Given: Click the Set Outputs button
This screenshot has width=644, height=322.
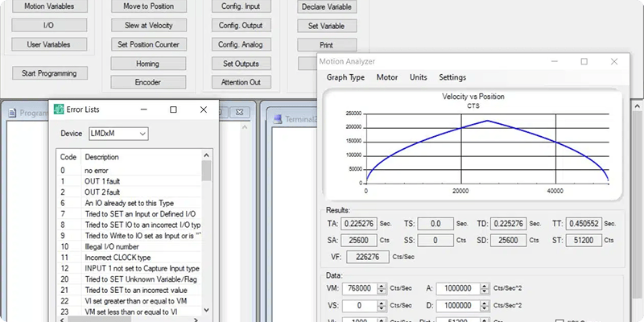Looking at the screenshot, I should (242, 64).
